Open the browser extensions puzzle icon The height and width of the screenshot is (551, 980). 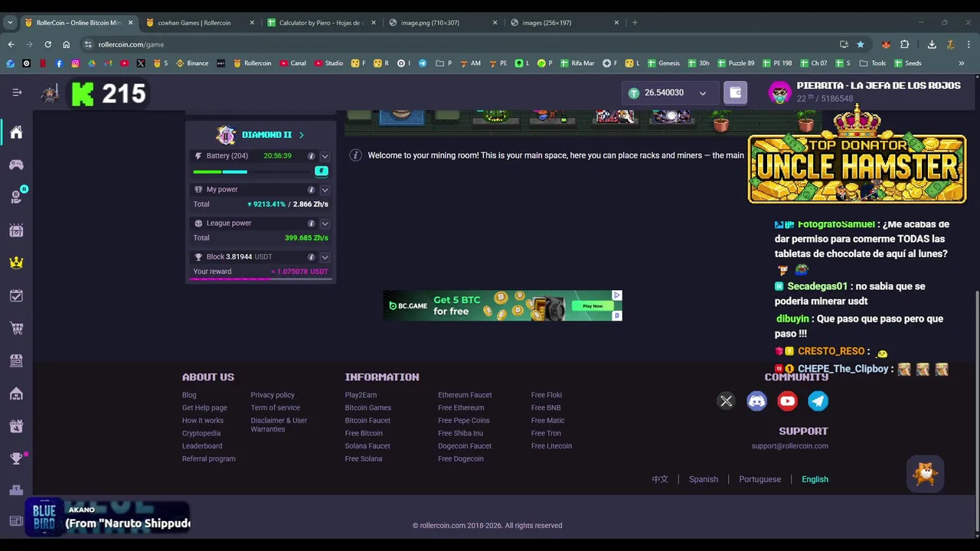click(904, 44)
